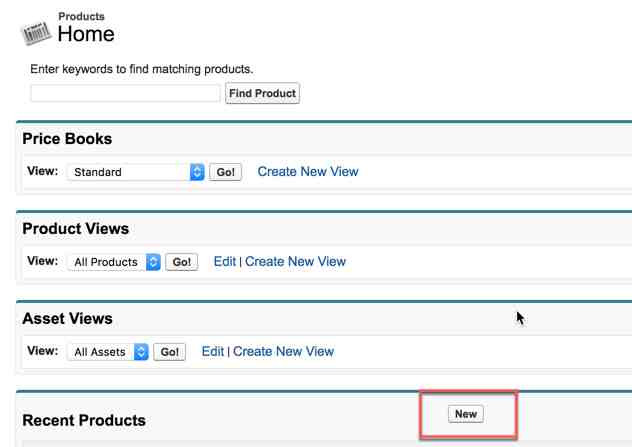Create a new view for Price Books

[x=307, y=171]
